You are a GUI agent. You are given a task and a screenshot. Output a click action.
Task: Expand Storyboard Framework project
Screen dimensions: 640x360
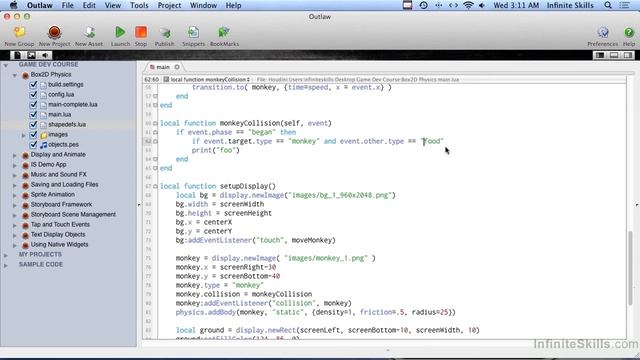tap(15, 205)
